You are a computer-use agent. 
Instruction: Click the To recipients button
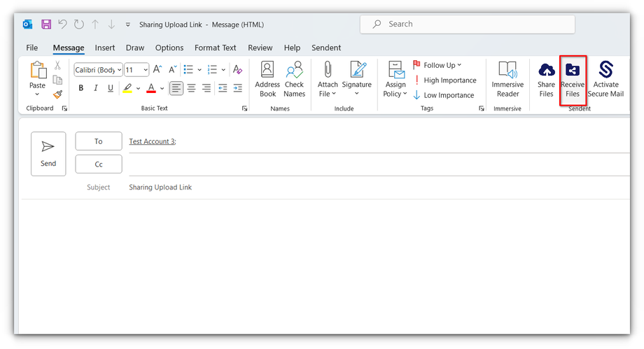99,141
